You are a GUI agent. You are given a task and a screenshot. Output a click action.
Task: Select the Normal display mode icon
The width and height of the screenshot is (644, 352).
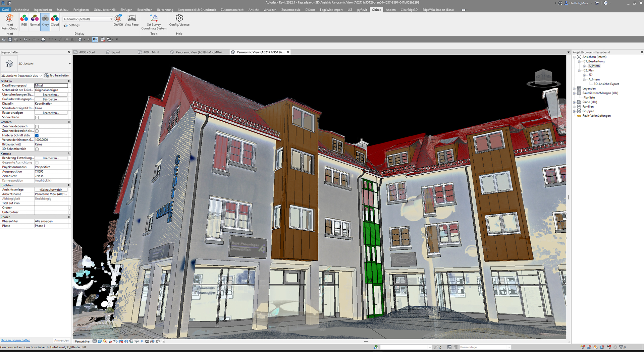tap(35, 21)
